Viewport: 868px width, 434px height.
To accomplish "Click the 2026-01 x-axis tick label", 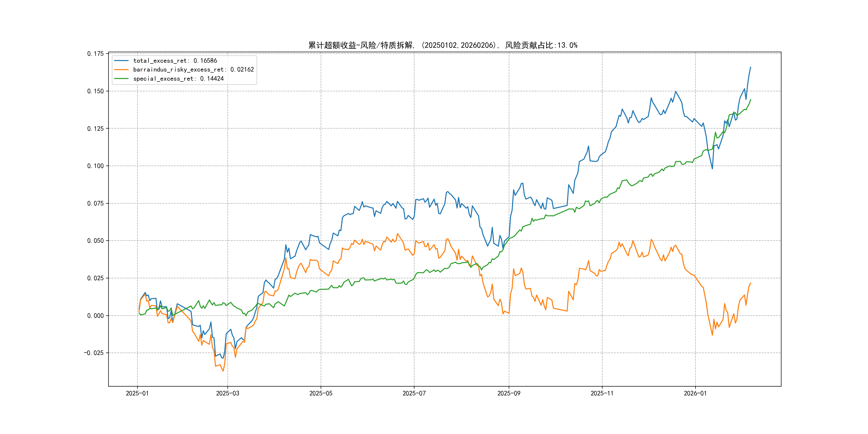I will tap(695, 393).
